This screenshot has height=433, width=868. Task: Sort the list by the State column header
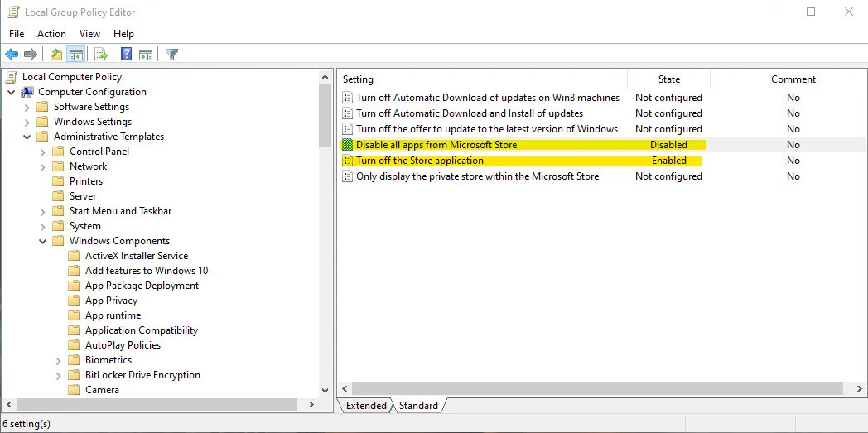(668, 79)
